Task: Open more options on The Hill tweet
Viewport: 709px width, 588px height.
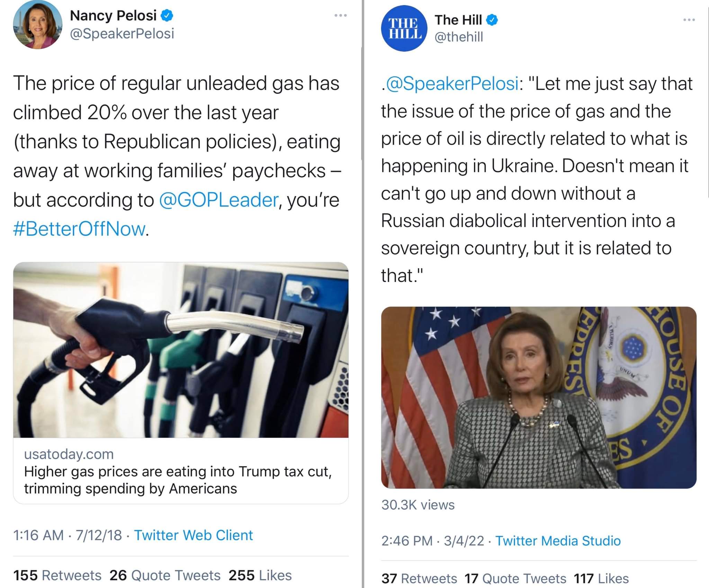Action: pyautogui.click(x=689, y=20)
